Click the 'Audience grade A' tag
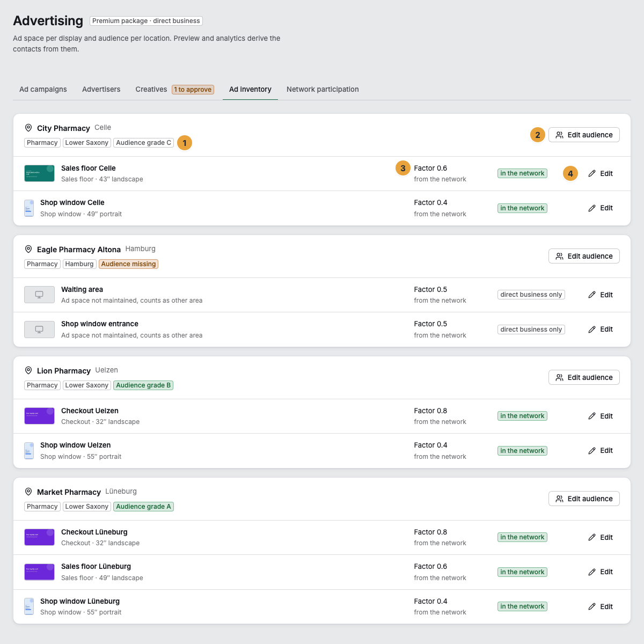644x644 pixels. pyautogui.click(x=144, y=507)
